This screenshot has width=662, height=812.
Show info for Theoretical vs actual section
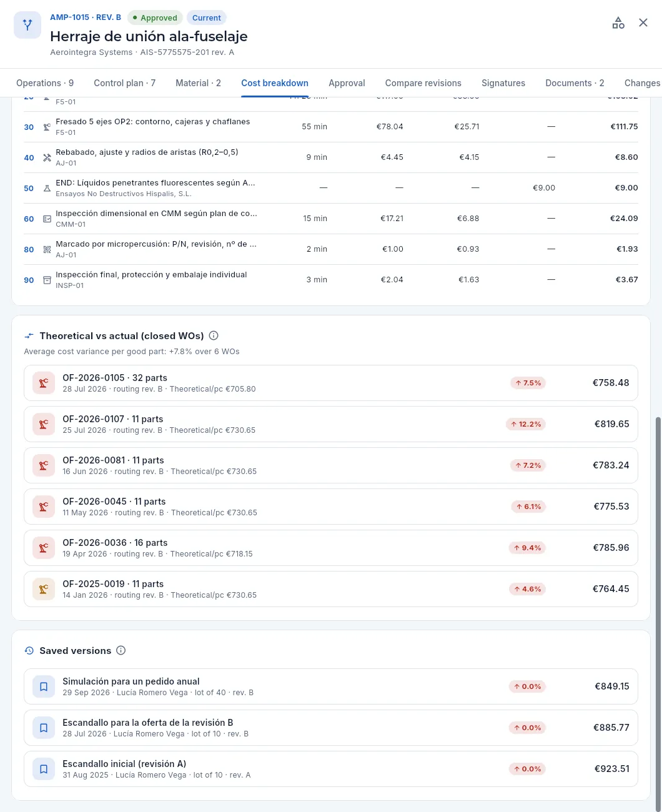coord(214,335)
